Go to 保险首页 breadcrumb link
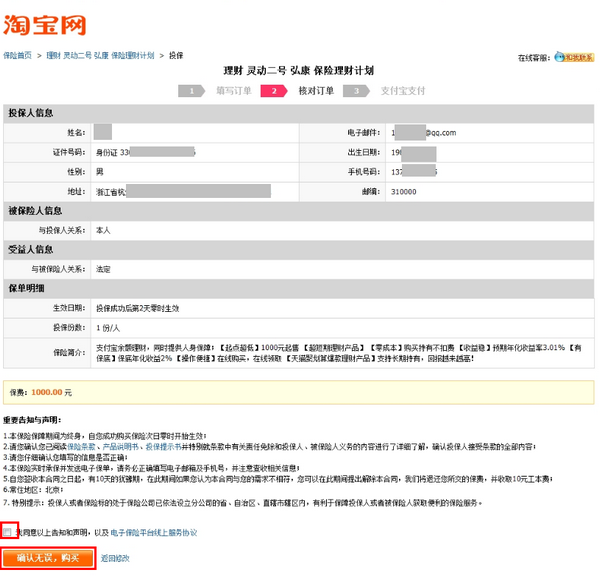The image size is (600, 576). (17, 56)
